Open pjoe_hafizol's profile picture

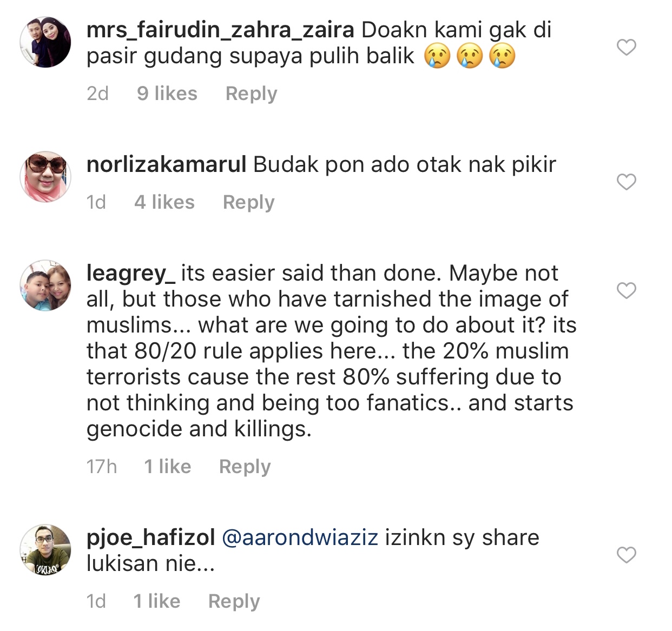pos(45,550)
